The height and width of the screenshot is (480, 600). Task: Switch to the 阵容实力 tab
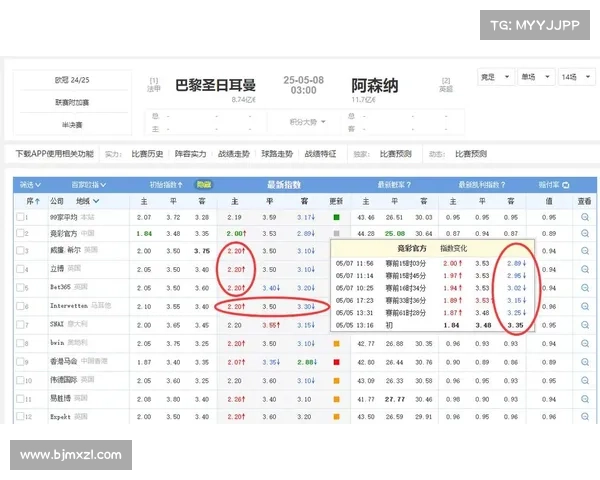(191, 154)
